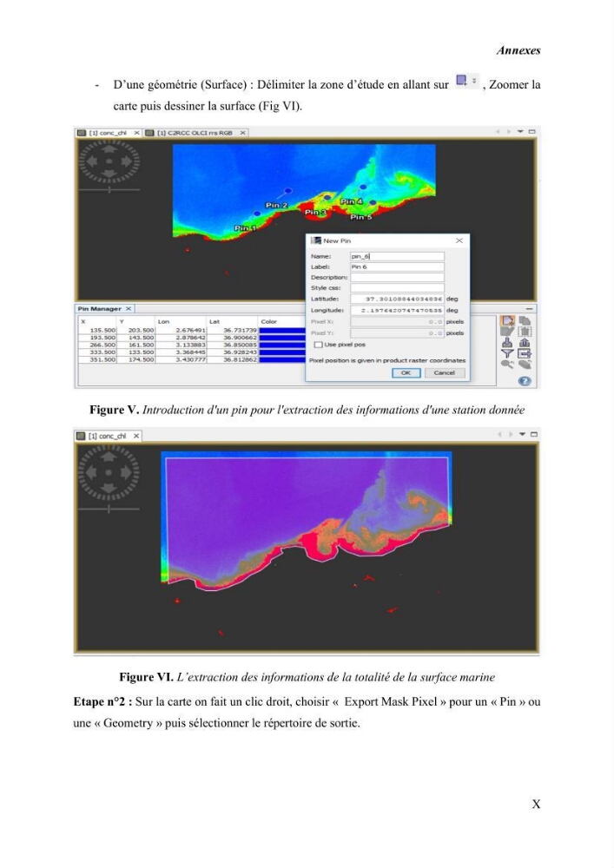Click the Name field containing pin_6
This screenshot has height=868, width=614.
coord(397,256)
